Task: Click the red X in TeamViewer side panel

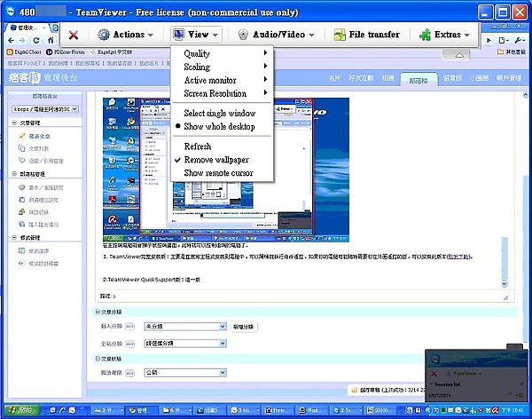Action: (x=434, y=374)
